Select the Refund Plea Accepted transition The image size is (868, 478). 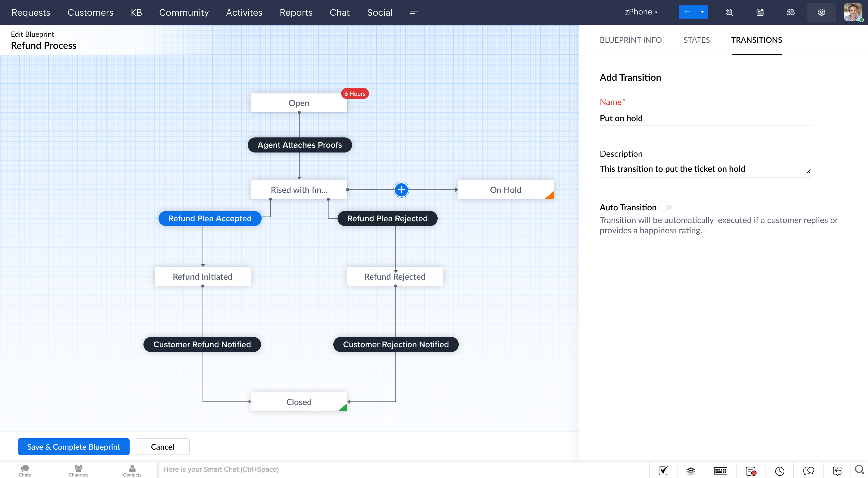[x=209, y=218]
